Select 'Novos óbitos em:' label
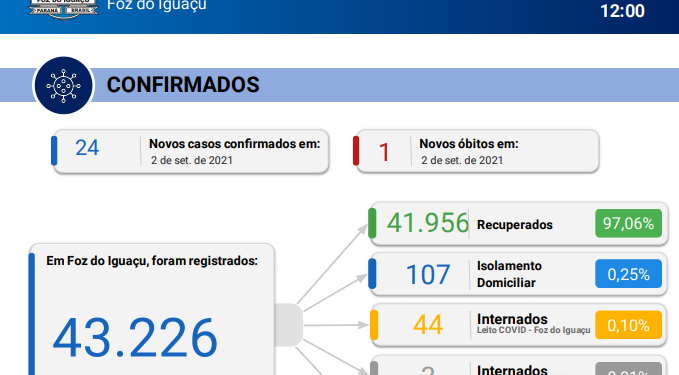Viewport: 679px width, 375px height. click(469, 144)
